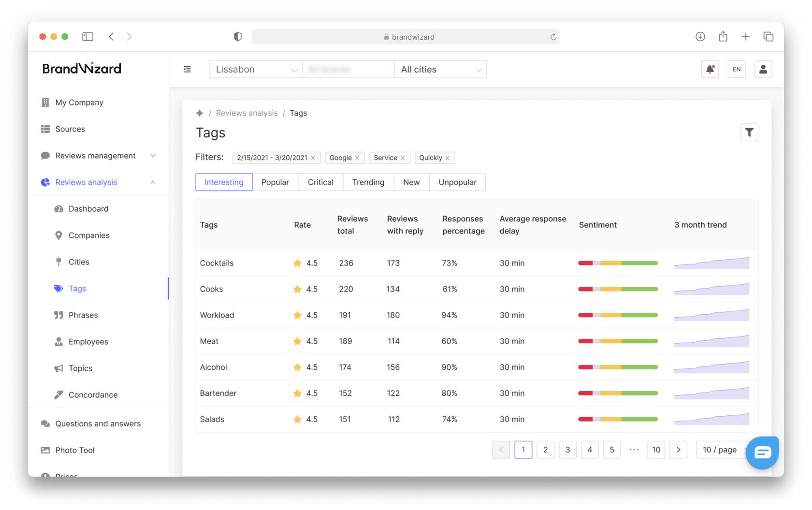812x510 pixels.
Task: Go to next page arrow
Action: (x=679, y=450)
